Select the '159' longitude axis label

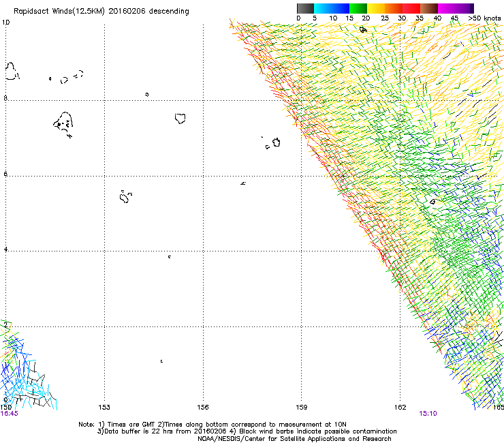tap(301, 408)
